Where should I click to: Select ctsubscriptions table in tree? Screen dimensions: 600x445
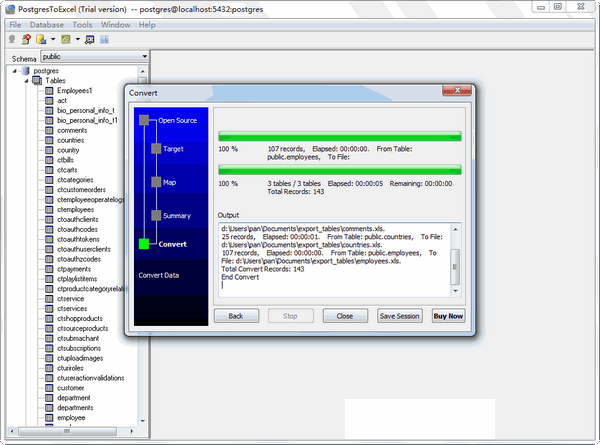tap(79, 349)
